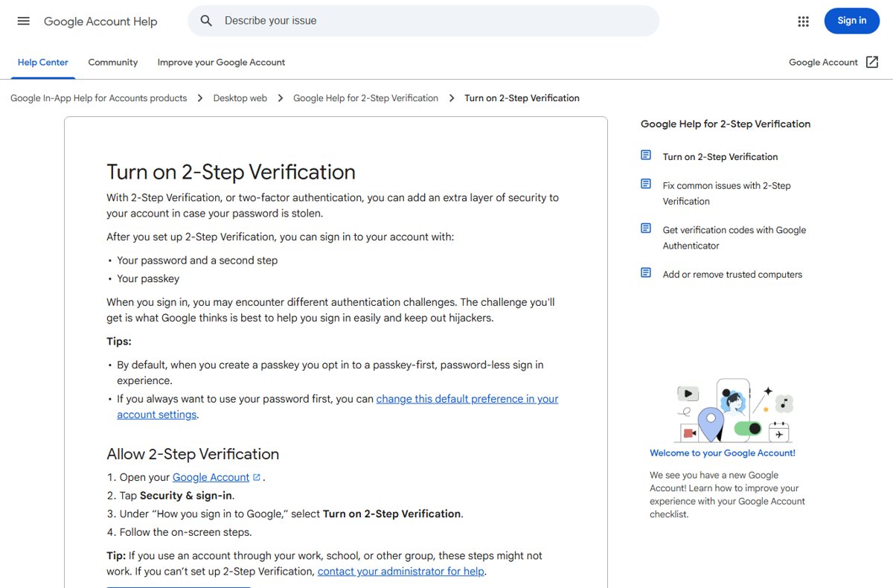
Task: Open Fix common issues with 2-Step Verification article
Action: point(727,194)
